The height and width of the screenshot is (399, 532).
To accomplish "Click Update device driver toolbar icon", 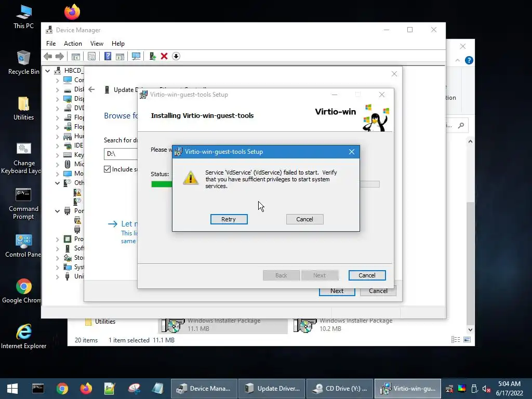I will (152, 56).
